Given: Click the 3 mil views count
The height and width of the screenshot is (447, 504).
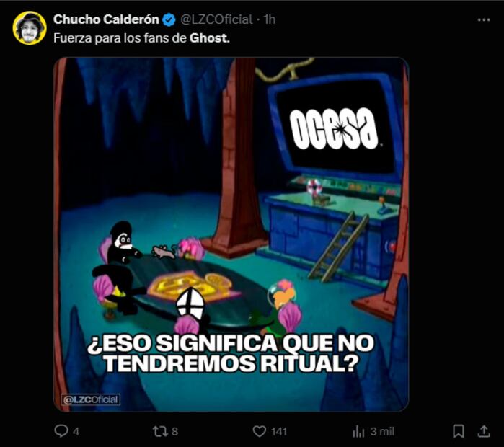Looking at the screenshot, I should pyautogui.click(x=382, y=431).
